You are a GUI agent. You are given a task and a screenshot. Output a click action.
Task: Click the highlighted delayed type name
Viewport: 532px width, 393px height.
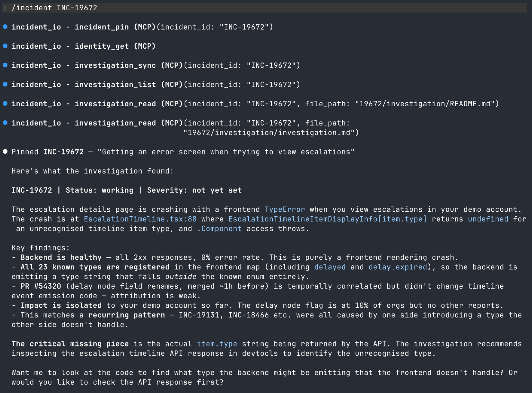coord(330,267)
